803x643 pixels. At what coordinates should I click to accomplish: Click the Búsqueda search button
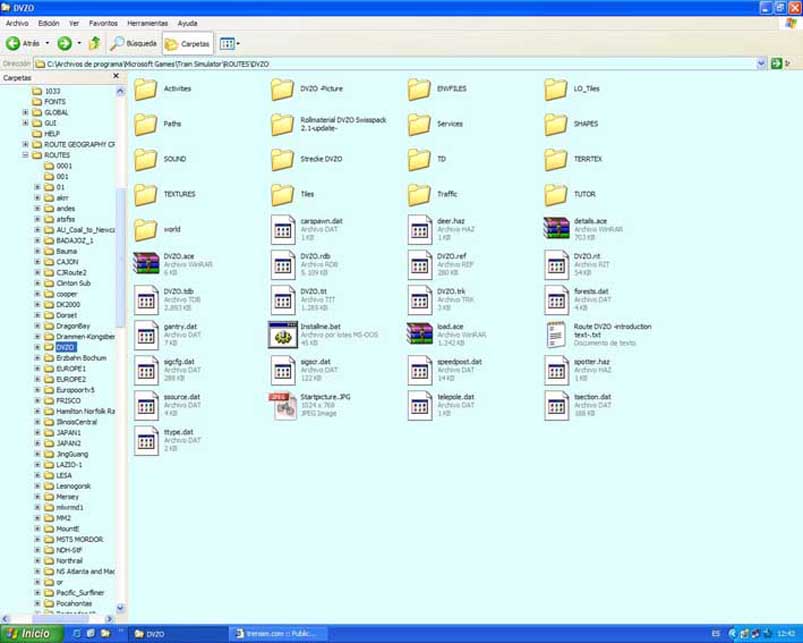(134, 43)
